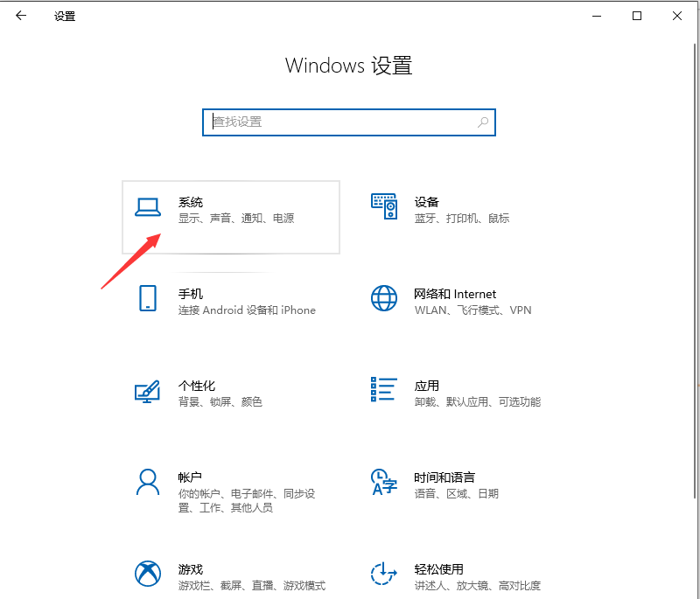Click the Accounts person icon
The width and height of the screenshot is (700, 599).
click(x=148, y=482)
